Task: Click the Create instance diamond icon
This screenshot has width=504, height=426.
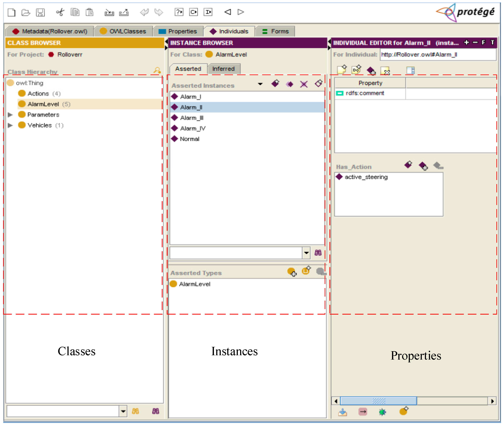Action: 275,83
